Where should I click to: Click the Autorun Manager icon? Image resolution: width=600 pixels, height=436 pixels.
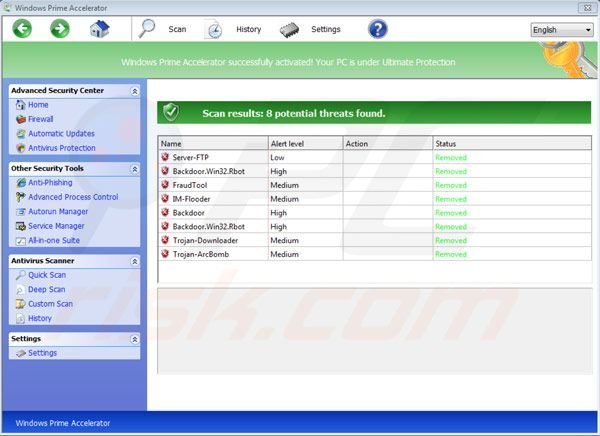pos(21,211)
